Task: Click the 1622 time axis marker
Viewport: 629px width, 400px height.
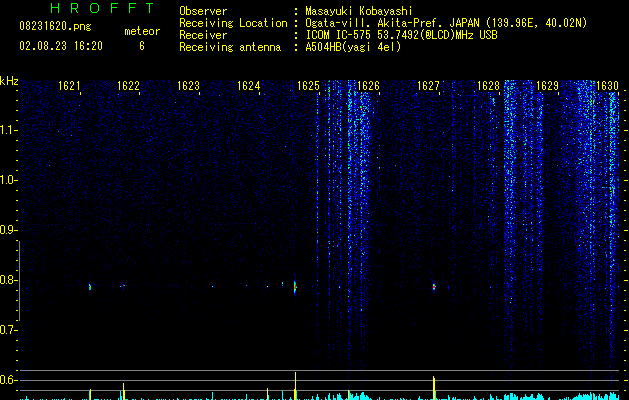Action: pyautogui.click(x=128, y=86)
